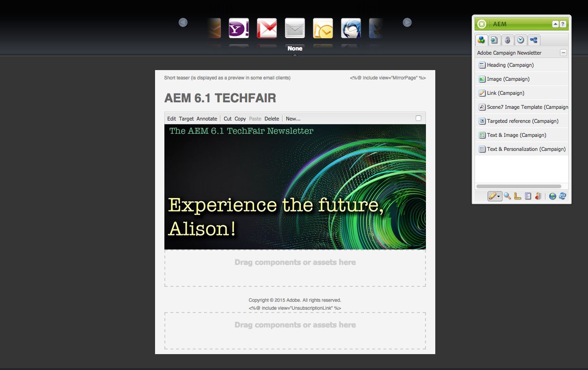Select the Gmail client preview icon
Viewport: 588px width, 370px height.
coord(267,28)
